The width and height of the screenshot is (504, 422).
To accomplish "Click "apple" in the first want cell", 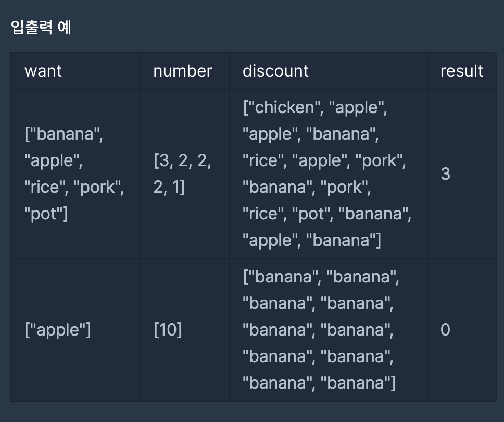I will pyautogui.click(x=53, y=160).
